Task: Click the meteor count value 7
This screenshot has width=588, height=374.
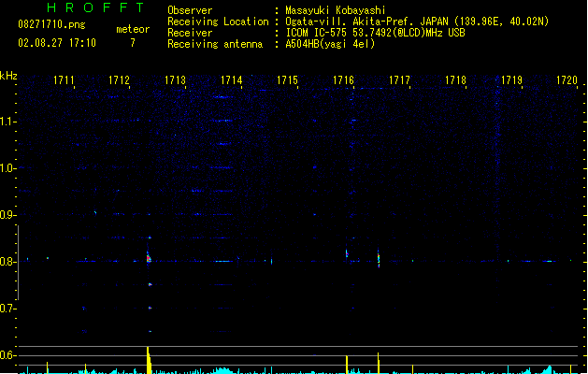Action: tap(133, 43)
